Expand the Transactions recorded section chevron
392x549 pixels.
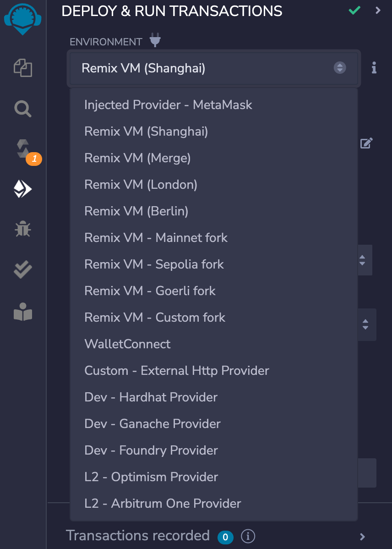click(x=363, y=536)
